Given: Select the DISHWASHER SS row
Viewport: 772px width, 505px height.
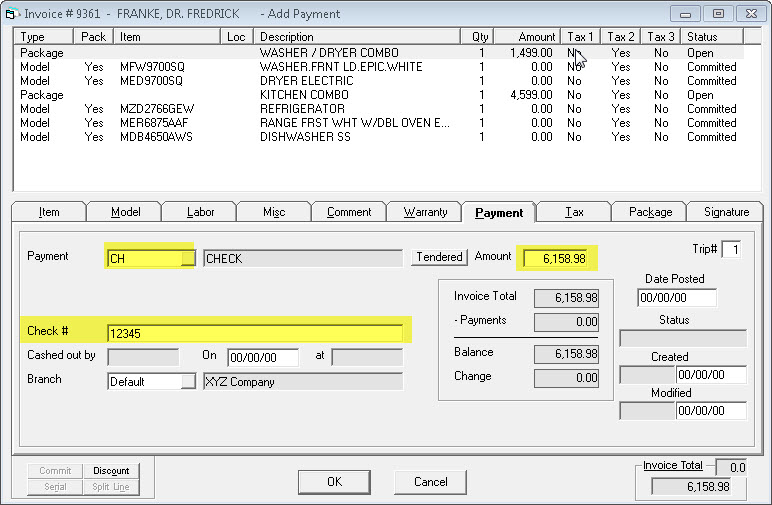Looking at the screenshot, I should [379, 137].
